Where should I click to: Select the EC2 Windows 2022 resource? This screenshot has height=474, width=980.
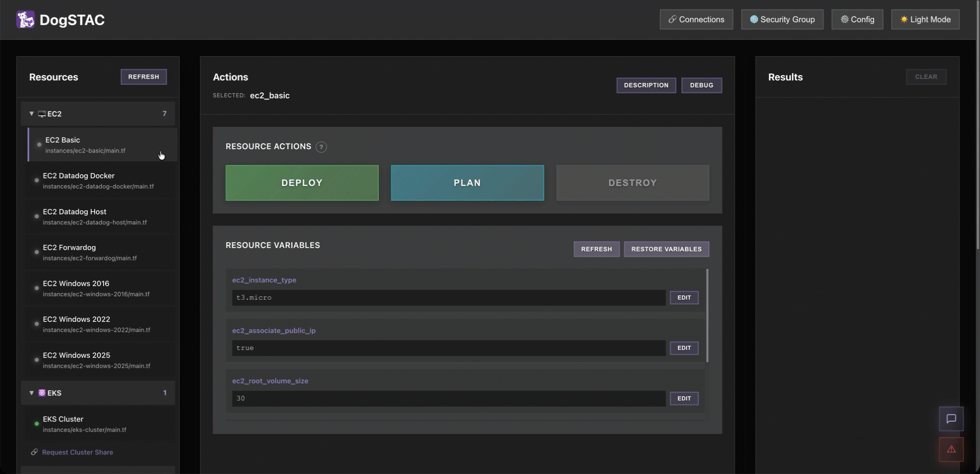100,324
